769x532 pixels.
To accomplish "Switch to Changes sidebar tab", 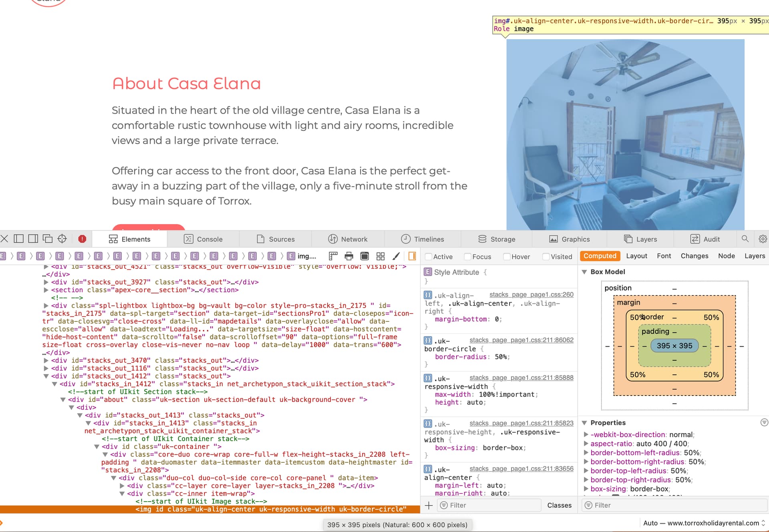I will (694, 256).
